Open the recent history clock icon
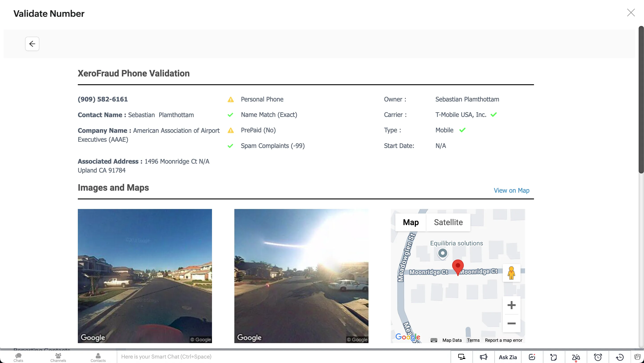The height and width of the screenshot is (363, 644). click(619, 357)
